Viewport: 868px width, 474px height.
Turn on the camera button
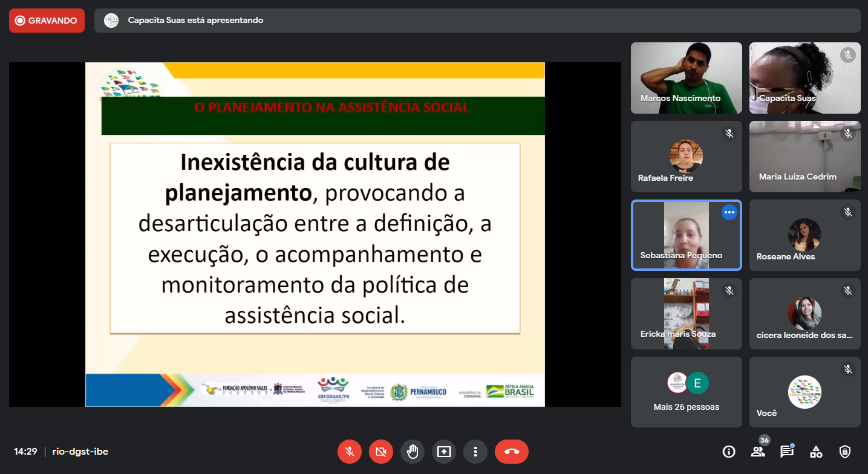coord(381,452)
